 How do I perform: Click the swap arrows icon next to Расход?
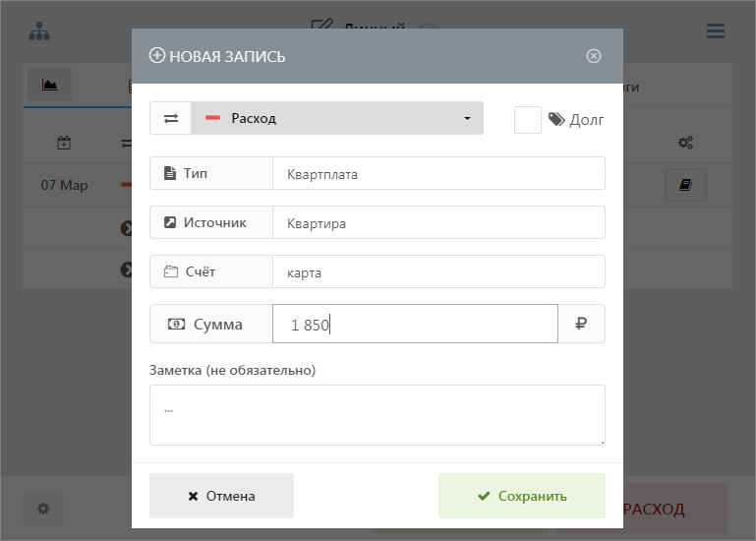(171, 118)
